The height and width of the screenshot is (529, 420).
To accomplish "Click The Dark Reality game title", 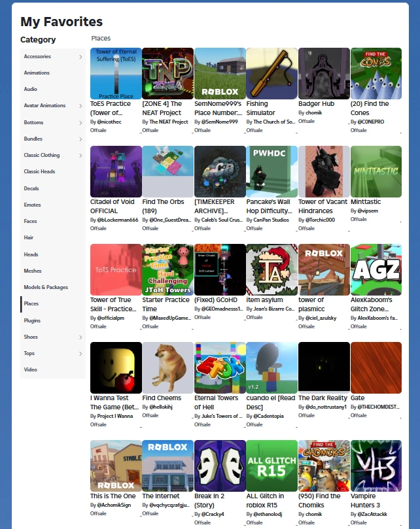I will tap(323, 398).
